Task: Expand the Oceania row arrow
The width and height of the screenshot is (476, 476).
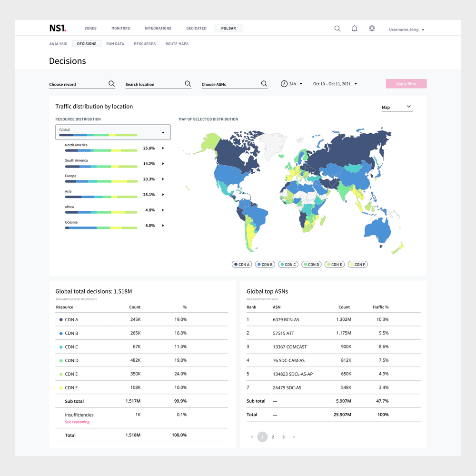Action: pos(163,226)
